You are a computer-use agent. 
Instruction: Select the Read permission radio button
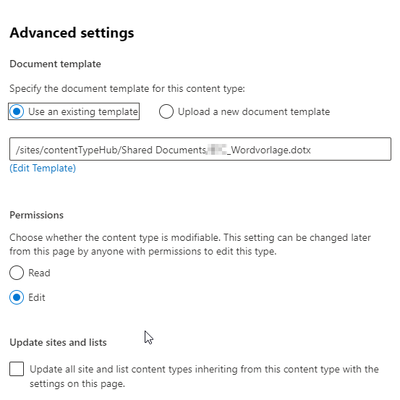pyautogui.click(x=16, y=273)
